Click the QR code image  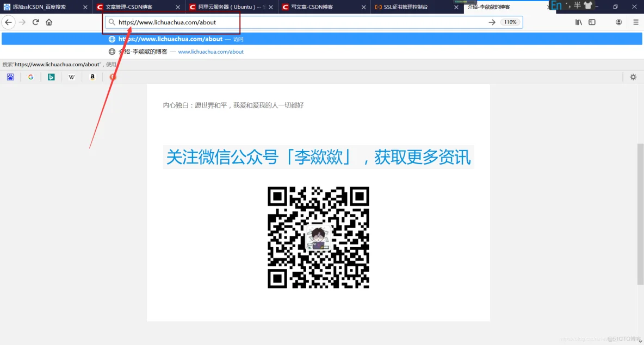pyautogui.click(x=318, y=237)
